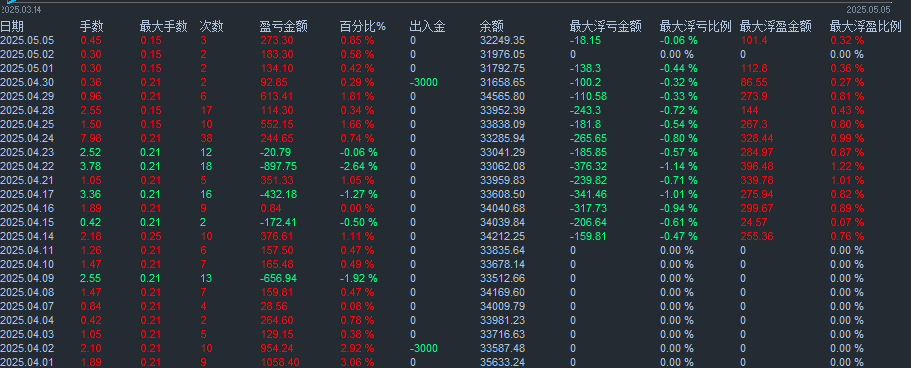Select the 最大手数 column header

tap(164, 26)
